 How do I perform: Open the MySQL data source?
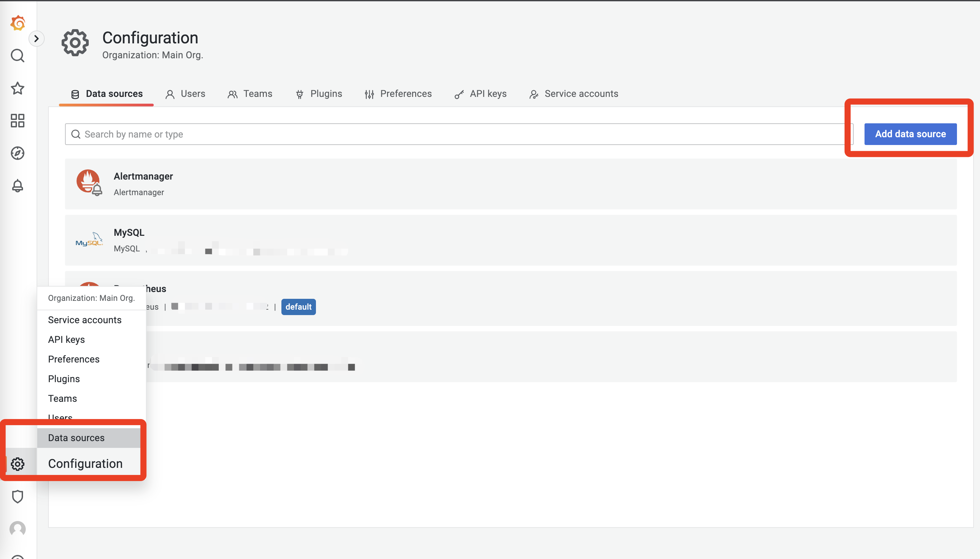coord(511,240)
